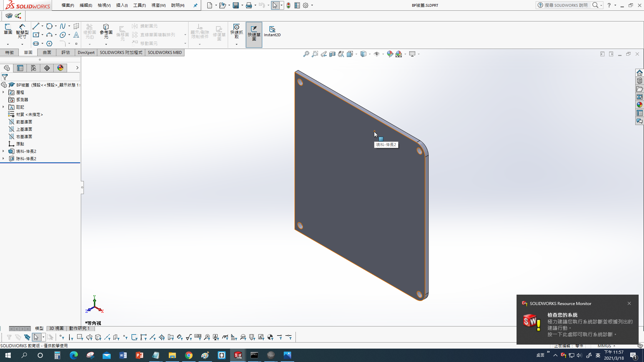Switch to the SOLIDWORKS MBD tab
Screen dimensions: 644x362
[165, 52]
